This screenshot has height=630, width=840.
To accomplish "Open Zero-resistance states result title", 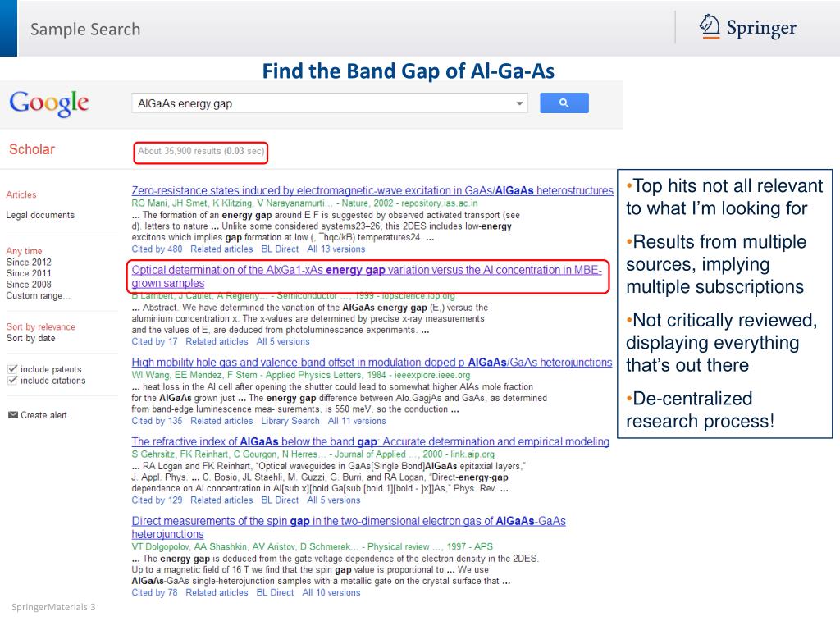I will tap(372, 190).
